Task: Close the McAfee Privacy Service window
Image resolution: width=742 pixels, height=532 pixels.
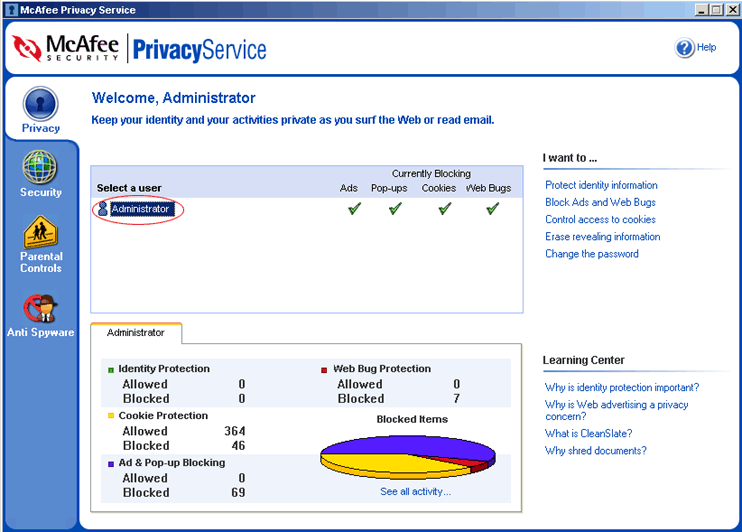Action: tap(732, 9)
